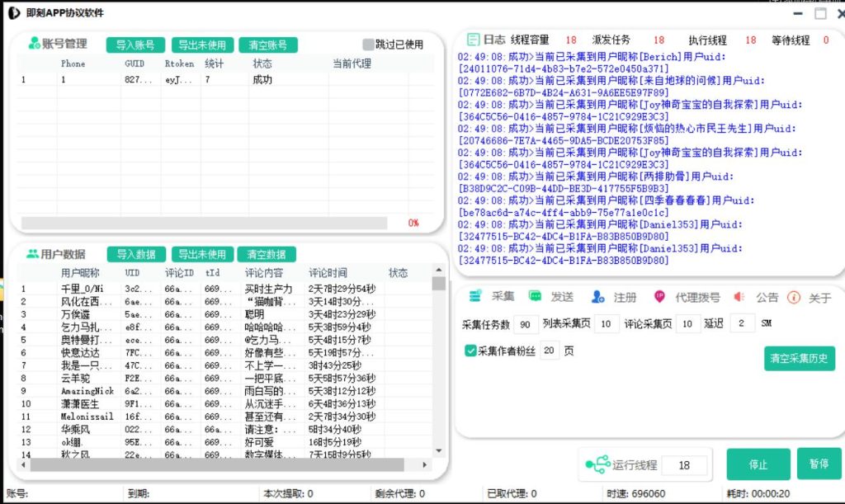Click the 采集 (collect) tab icon
The height and width of the screenshot is (504, 845).
[x=475, y=296]
